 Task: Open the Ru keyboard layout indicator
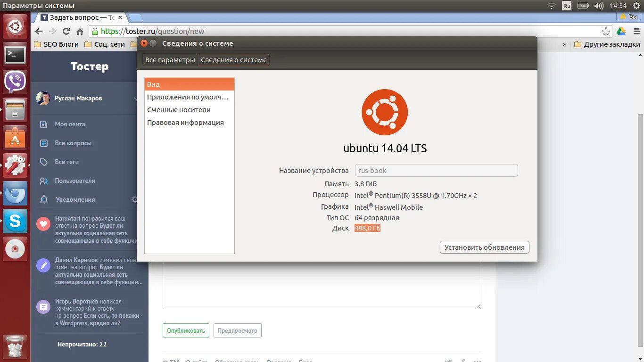pyautogui.click(x=567, y=6)
